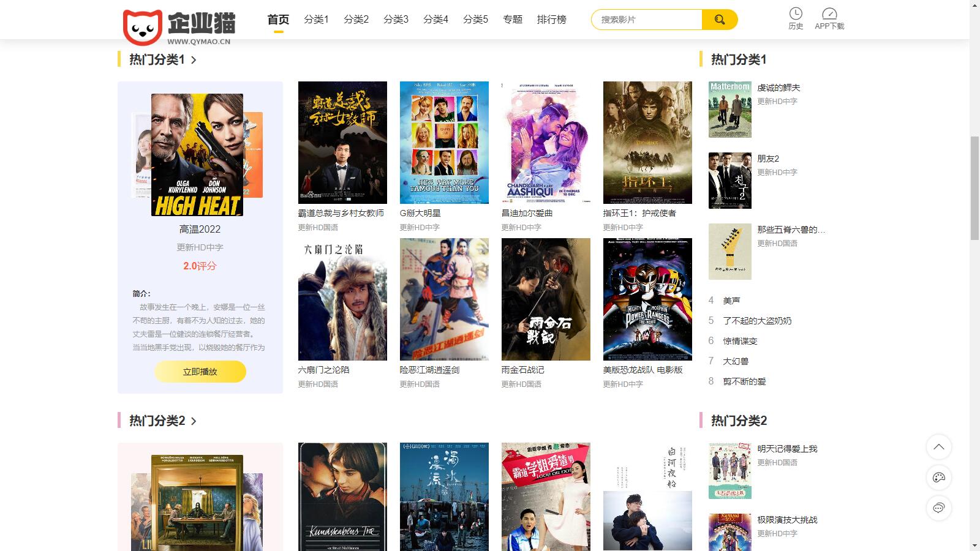Select ranked item 6 惊情谍变
This screenshot has height=551, width=980.
(740, 341)
